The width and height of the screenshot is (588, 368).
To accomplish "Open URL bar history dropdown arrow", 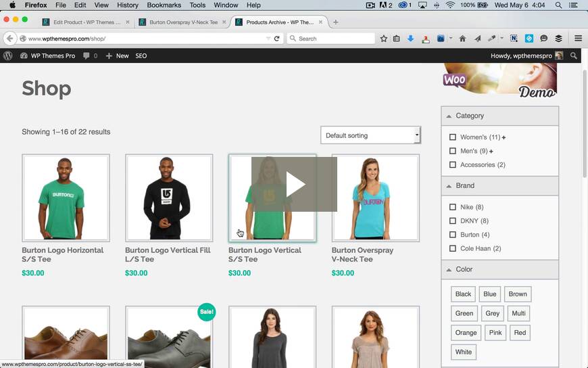I will 268,39.
